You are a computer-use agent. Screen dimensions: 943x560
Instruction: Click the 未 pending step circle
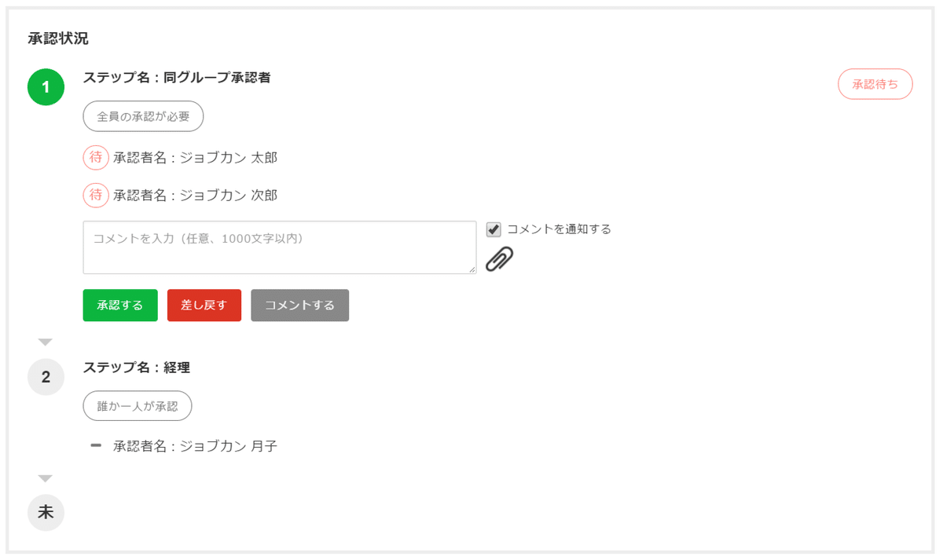point(46,512)
